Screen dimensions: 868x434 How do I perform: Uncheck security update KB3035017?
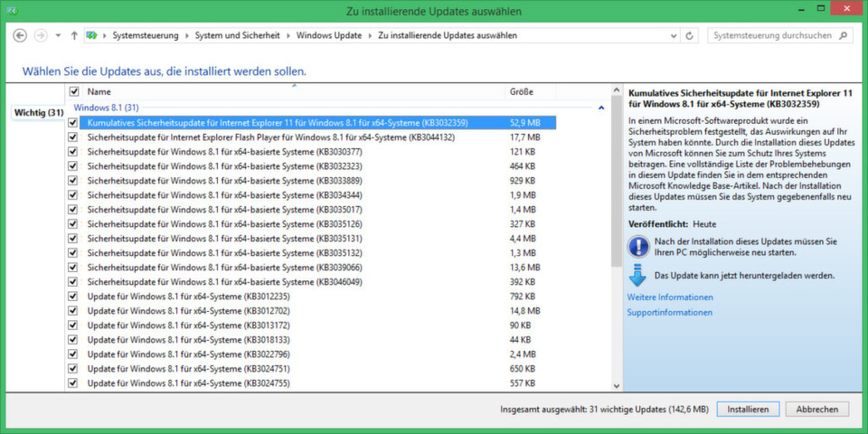[x=72, y=209]
